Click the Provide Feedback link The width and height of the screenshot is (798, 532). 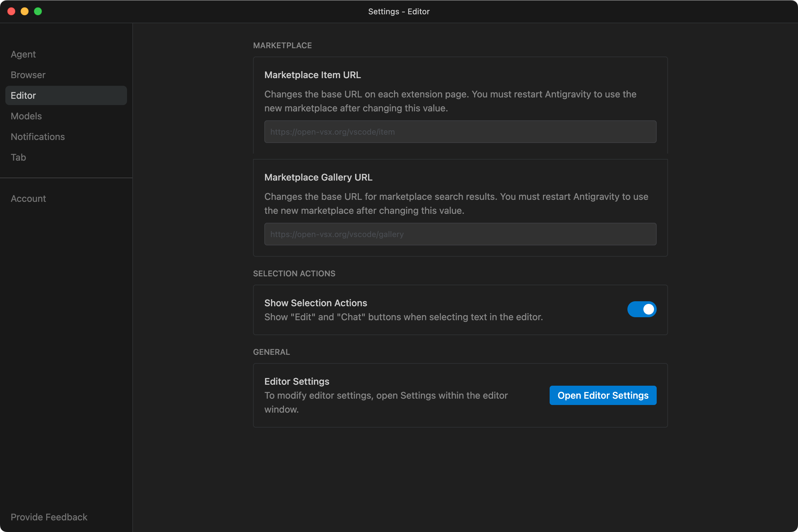[x=49, y=517]
